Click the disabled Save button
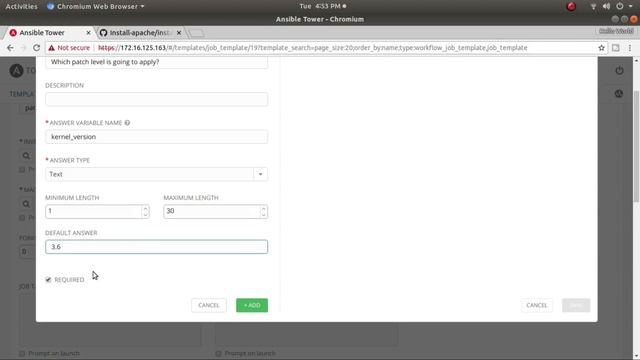 (x=576, y=305)
